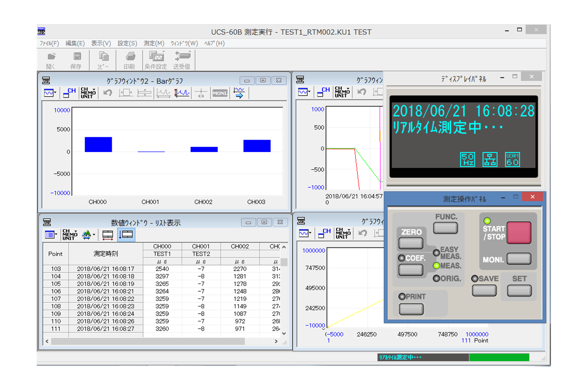Click CH window icon in Bar graph toolbar
Screen dimensions: 588x392
click(x=69, y=93)
